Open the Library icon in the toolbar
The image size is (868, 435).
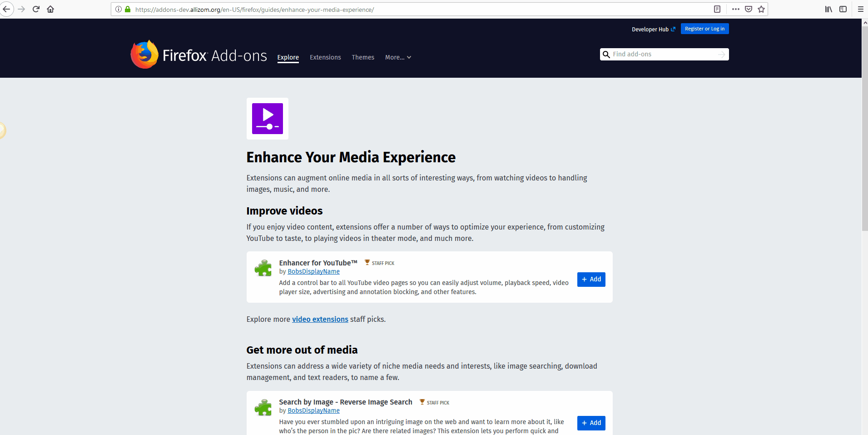coord(828,9)
